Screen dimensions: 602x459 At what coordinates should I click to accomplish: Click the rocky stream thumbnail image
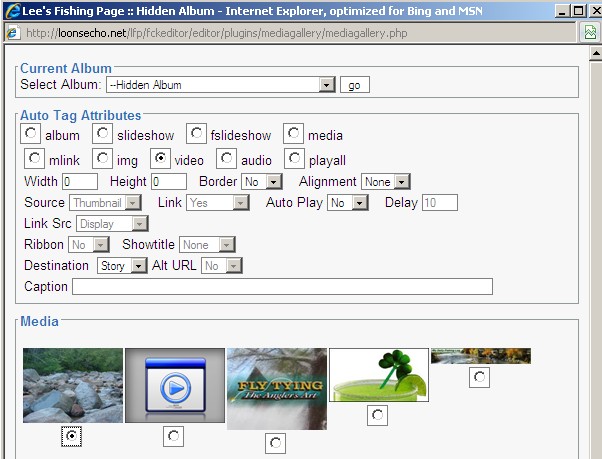tap(73, 385)
